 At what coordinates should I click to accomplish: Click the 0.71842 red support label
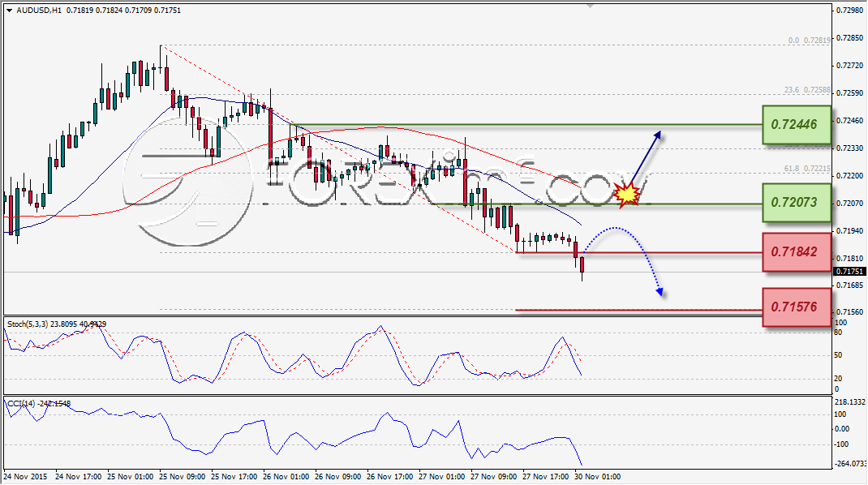796,252
